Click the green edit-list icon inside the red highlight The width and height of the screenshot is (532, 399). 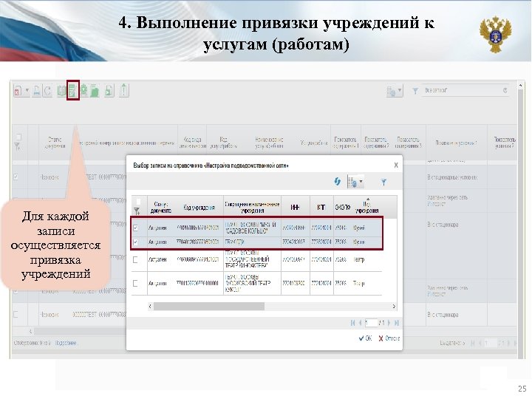[72, 91]
